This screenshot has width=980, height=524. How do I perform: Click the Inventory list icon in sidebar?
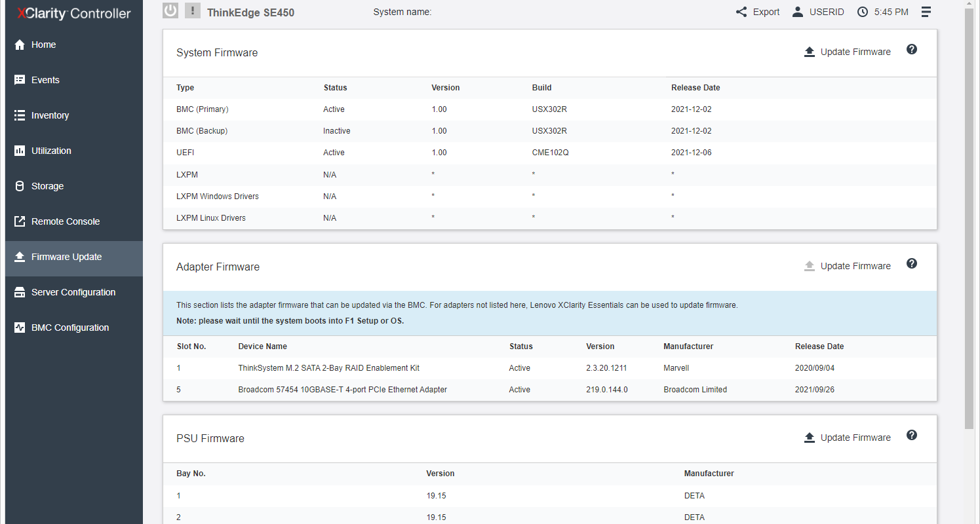(20, 115)
